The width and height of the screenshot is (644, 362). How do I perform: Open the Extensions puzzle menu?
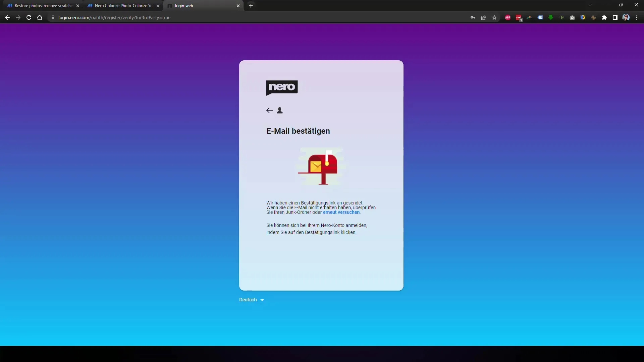(604, 17)
